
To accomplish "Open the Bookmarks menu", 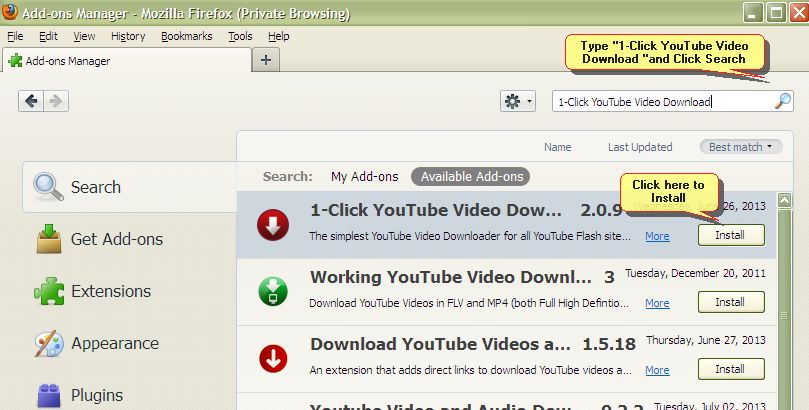I will (186, 36).
